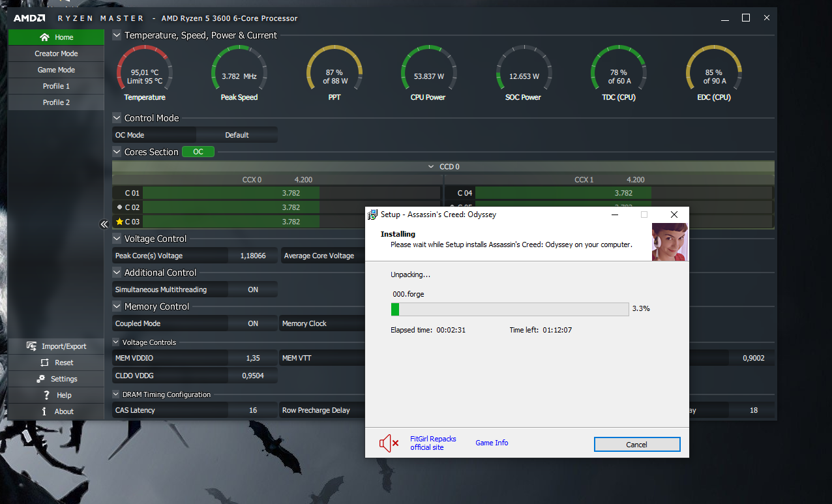Screen dimensions: 832x504
Task: Click the Average Core Voltage label
Action: tap(319, 256)
